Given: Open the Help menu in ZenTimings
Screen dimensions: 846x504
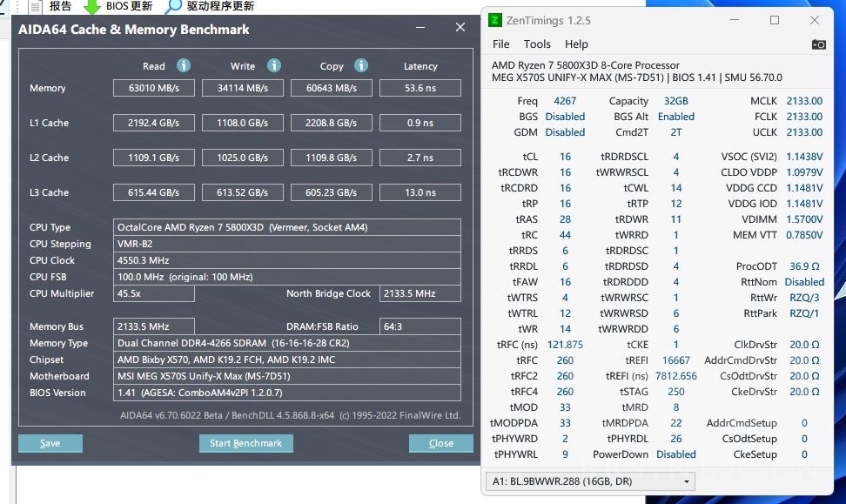Looking at the screenshot, I should 576,44.
